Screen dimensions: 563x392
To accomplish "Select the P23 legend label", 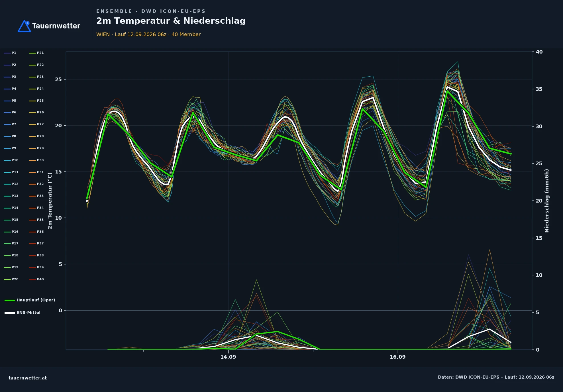I will click(40, 77).
